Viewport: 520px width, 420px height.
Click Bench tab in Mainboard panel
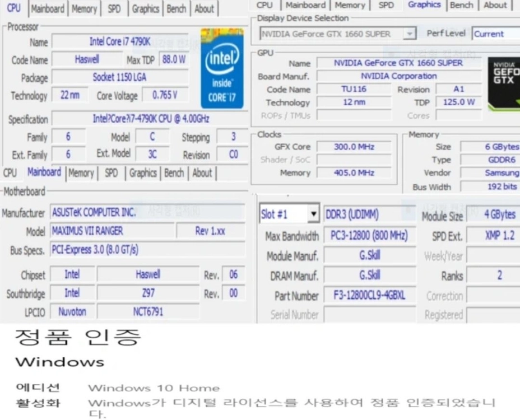[x=174, y=173]
